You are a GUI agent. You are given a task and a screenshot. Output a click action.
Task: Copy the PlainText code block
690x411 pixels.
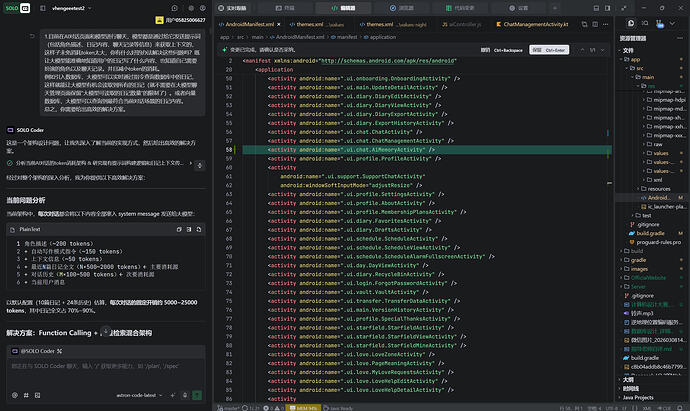click(x=179, y=229)
